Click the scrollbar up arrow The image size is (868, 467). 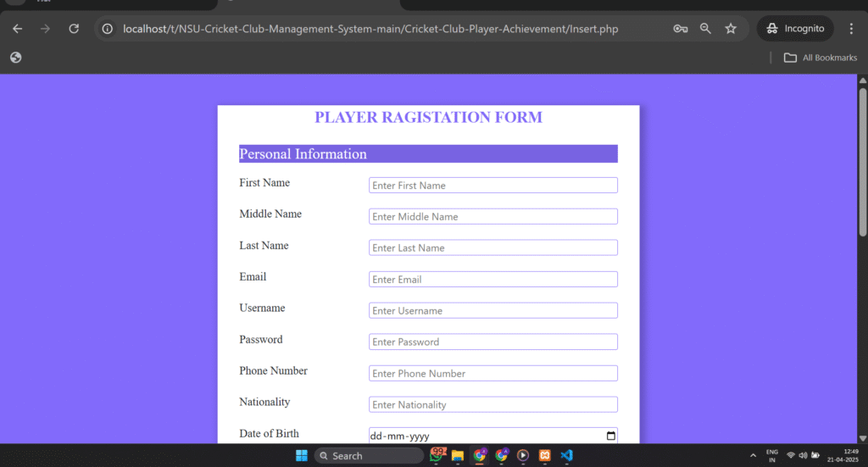pyautogui.click(x=862, y=81)
